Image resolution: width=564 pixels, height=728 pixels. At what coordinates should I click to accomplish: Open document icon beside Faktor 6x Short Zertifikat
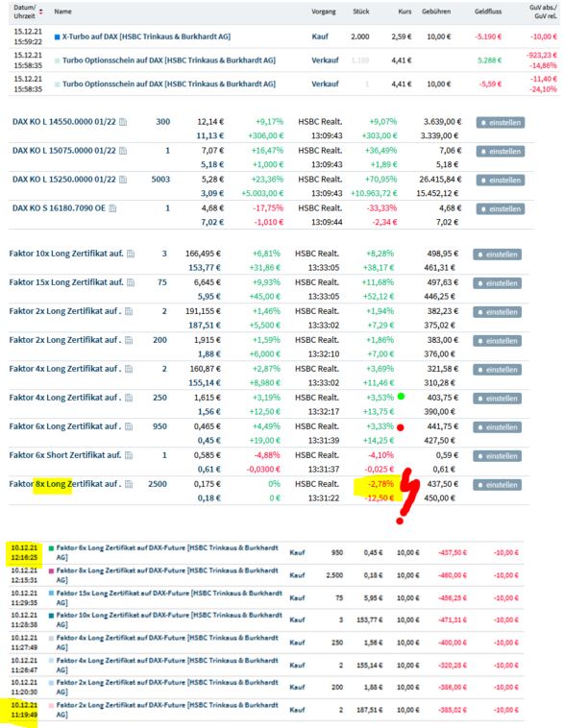[x=129, y=455]
